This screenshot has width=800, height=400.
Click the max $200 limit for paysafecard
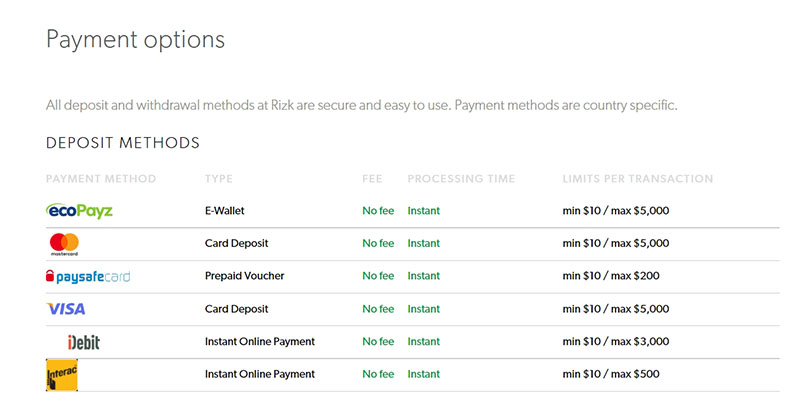click(x=635, y=276)
